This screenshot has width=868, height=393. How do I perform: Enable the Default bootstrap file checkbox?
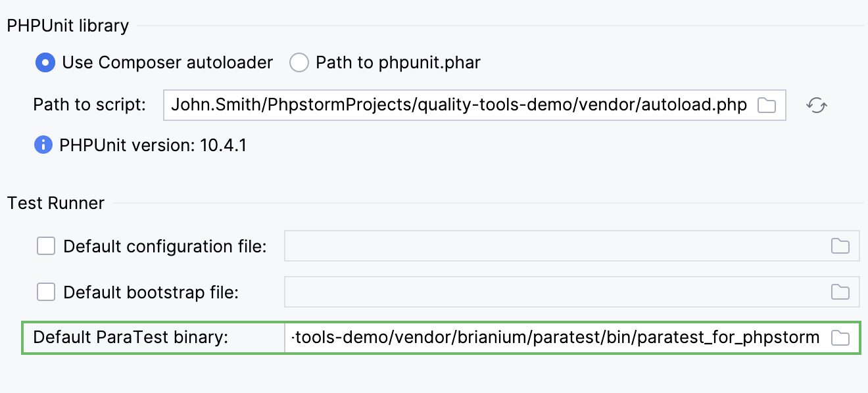pyautogui.click(x=45, y=292)
